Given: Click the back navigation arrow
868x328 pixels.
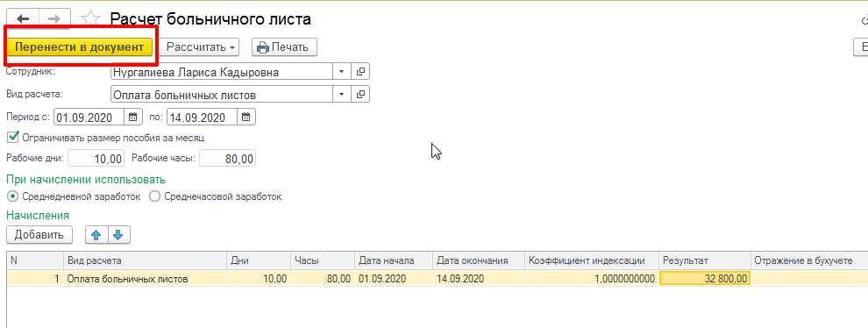Looking at the screenshot, I should tap(24, 18).
